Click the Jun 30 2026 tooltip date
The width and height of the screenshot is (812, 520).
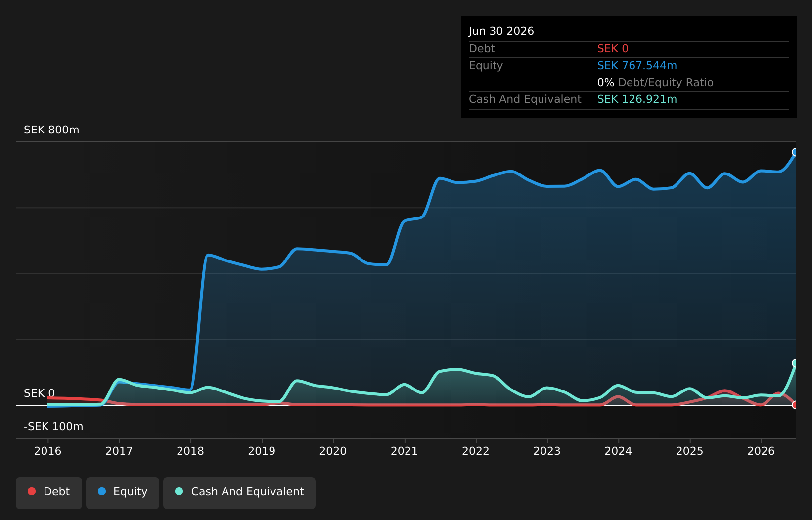(501, 31)
